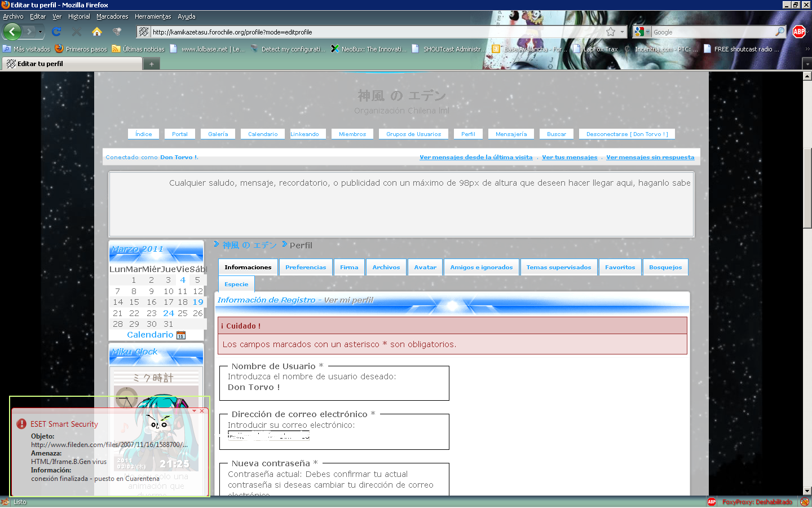Reload the page with the Refresh icon
The width and height of the screenshot is (812, 508).
[x=56, y=32]
